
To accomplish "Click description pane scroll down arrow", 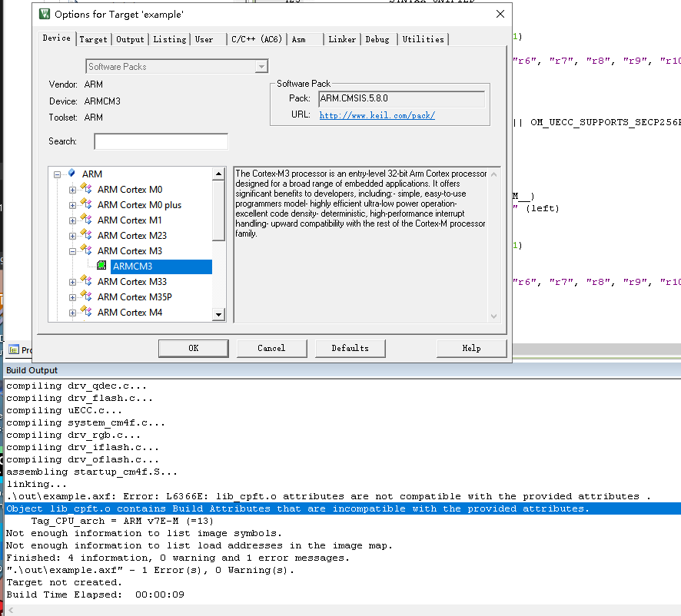I will pos(493,316).
